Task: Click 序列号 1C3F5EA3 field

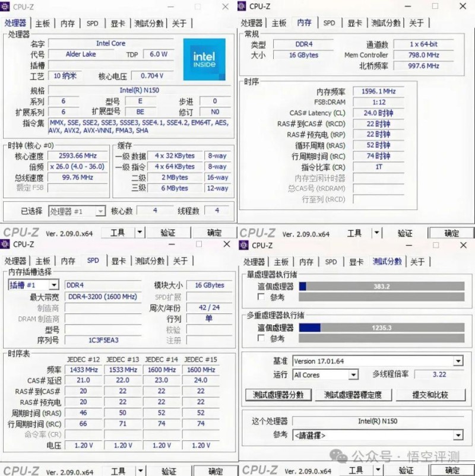Action: pos(103,340)
